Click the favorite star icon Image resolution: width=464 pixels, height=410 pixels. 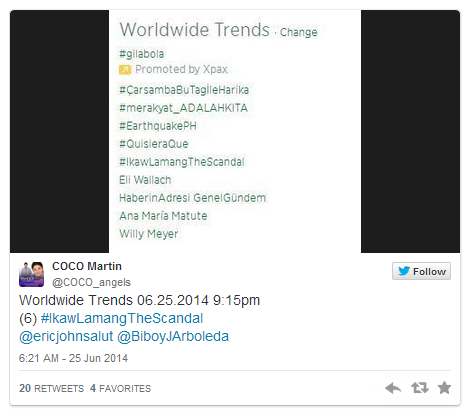[x=444, y=388]
